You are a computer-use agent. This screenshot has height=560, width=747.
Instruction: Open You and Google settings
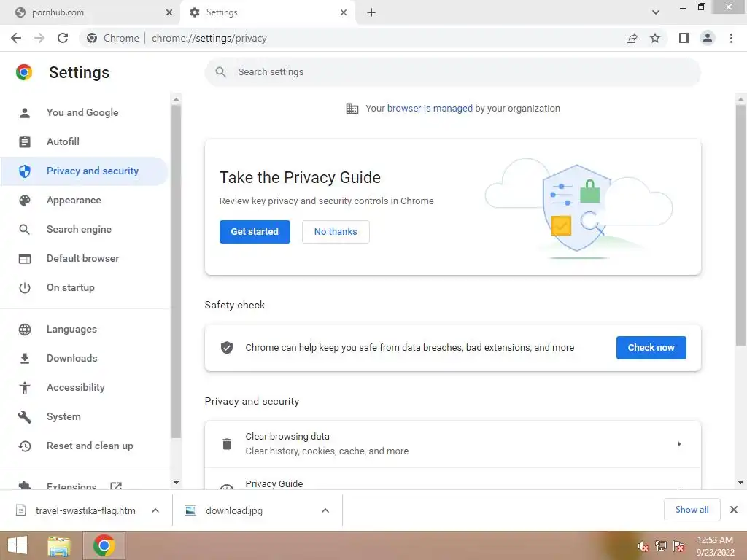(82, 113)
